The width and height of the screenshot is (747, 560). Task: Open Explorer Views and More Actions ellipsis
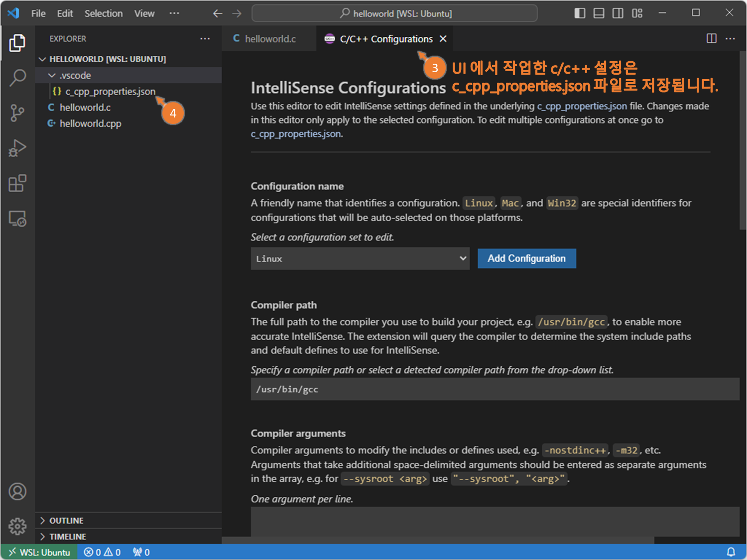tap(205, 38)
